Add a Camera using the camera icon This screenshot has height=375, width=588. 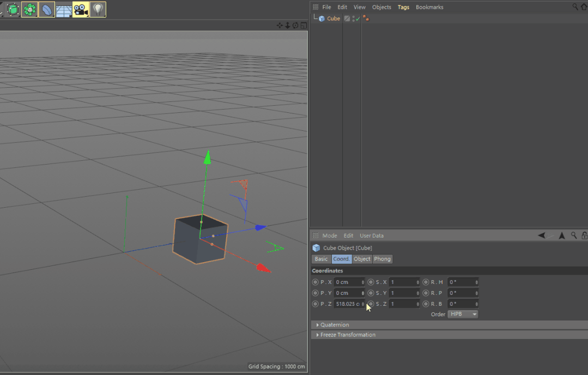[81, 9]
